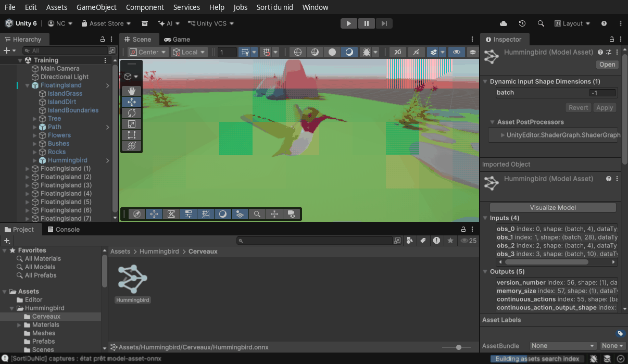
Task: Expand the Tree object in Hierarchy
Action: (35, 119)
